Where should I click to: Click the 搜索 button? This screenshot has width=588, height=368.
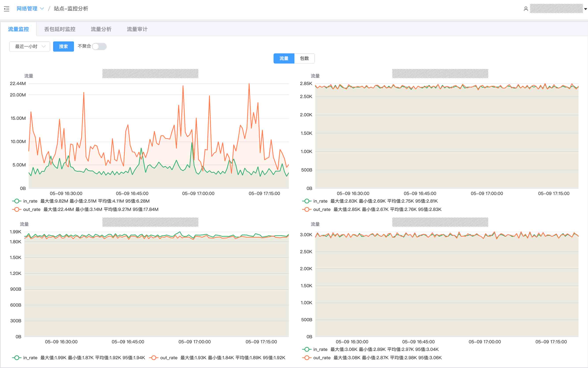point(63,47)
